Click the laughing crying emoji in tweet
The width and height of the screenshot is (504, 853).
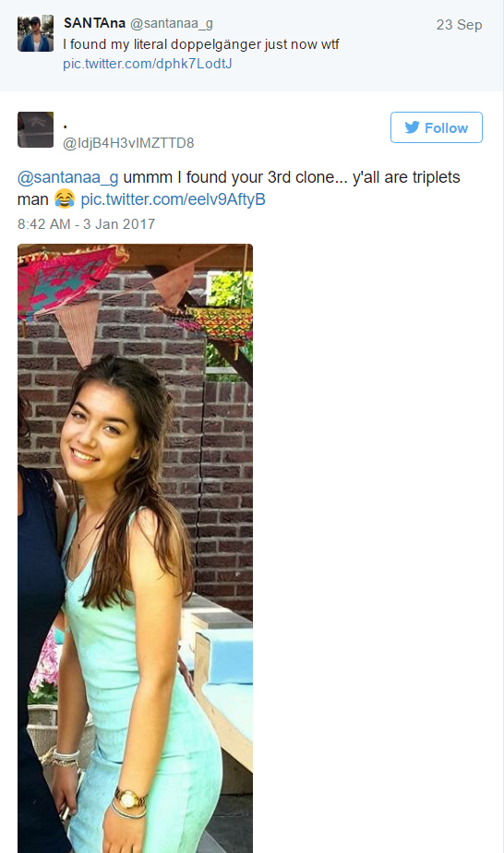click(65, 199)
